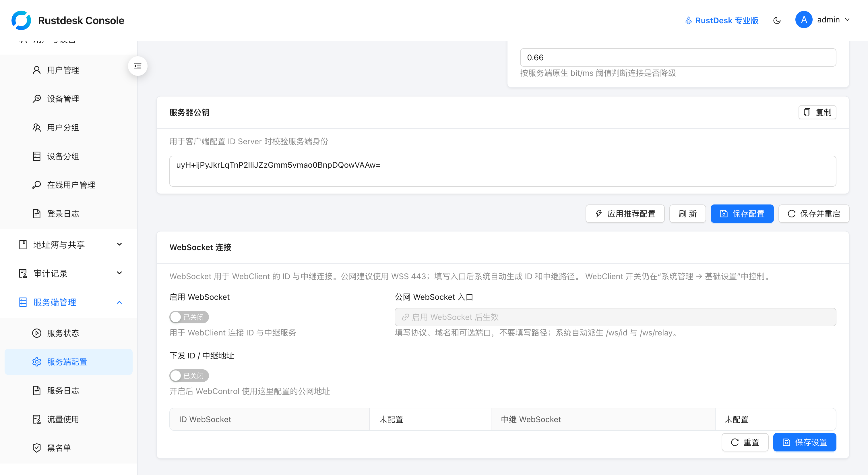The image size is (868, 475).
Task: Click the 登录日志 document icon
Action: [x=37, y=213]
